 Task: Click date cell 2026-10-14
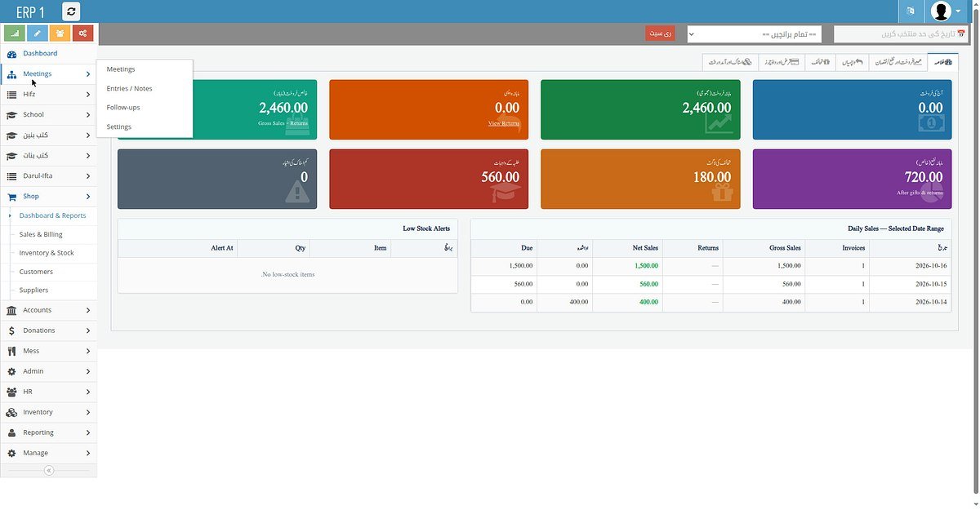point(911,302)
